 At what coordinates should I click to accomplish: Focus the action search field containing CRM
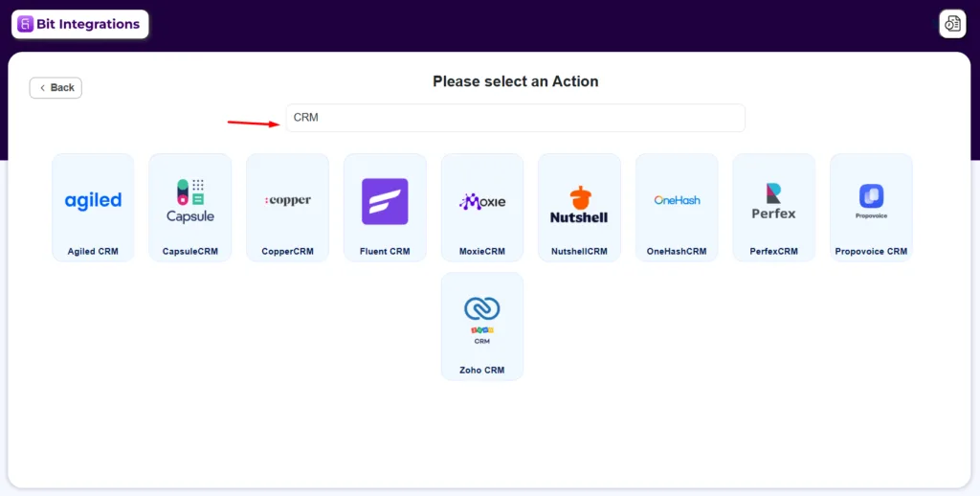coord(516,118)
